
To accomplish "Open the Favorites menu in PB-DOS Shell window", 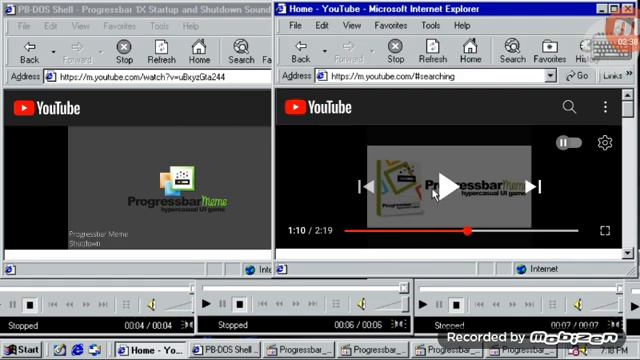I will pos(119,26).
